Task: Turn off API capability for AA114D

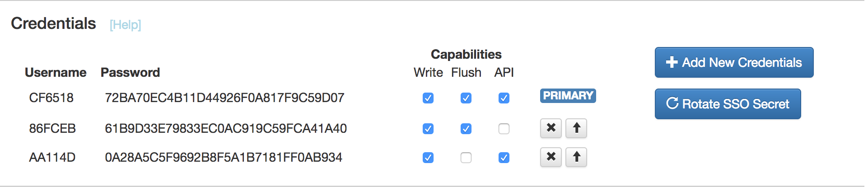Action: [x=504, y=158]
